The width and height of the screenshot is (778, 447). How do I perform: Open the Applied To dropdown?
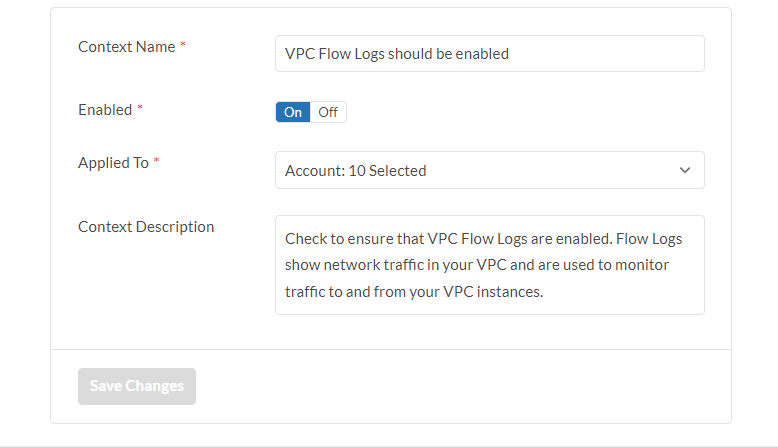click(489, 170)
